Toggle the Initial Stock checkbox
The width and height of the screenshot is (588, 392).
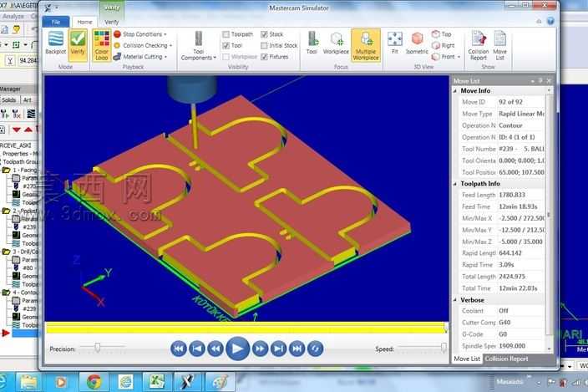(x=264, y=45)
